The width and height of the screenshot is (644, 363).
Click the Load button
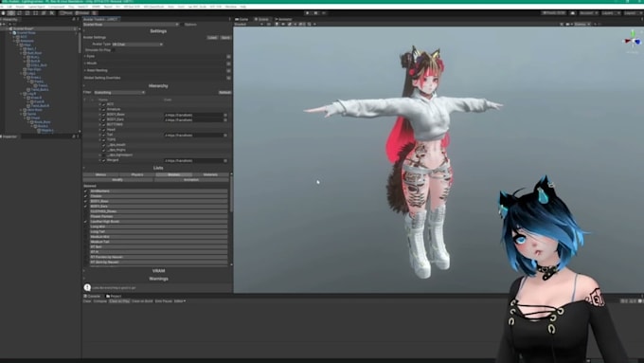[212, 37]
